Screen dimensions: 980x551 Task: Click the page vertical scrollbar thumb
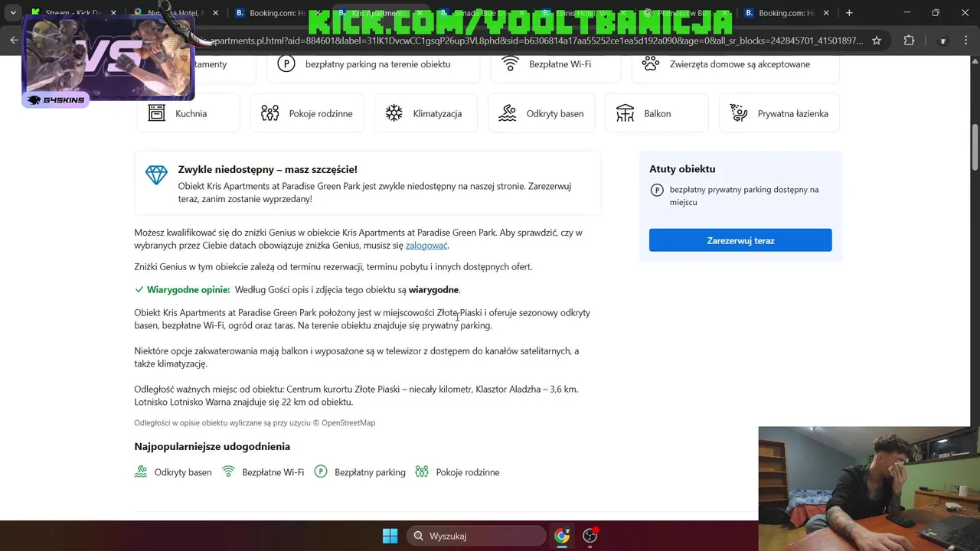click(975, 147)
